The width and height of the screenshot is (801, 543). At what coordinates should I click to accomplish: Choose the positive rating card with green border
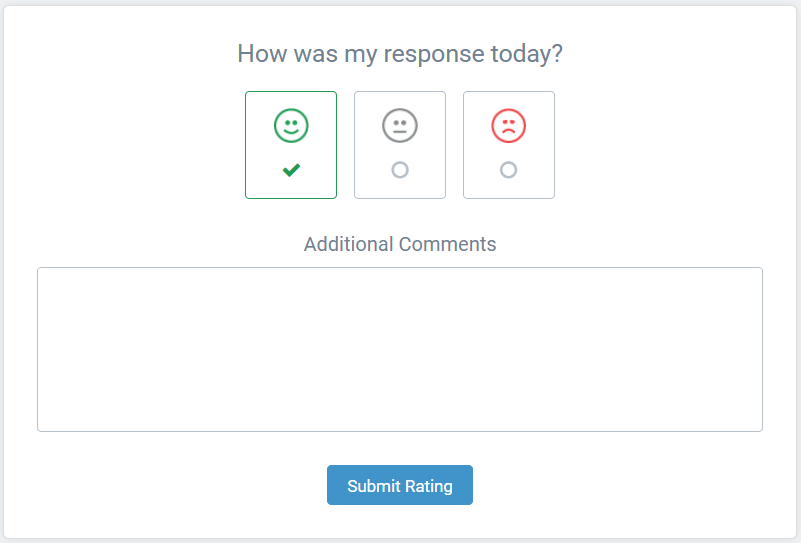(x=291, y=145)
